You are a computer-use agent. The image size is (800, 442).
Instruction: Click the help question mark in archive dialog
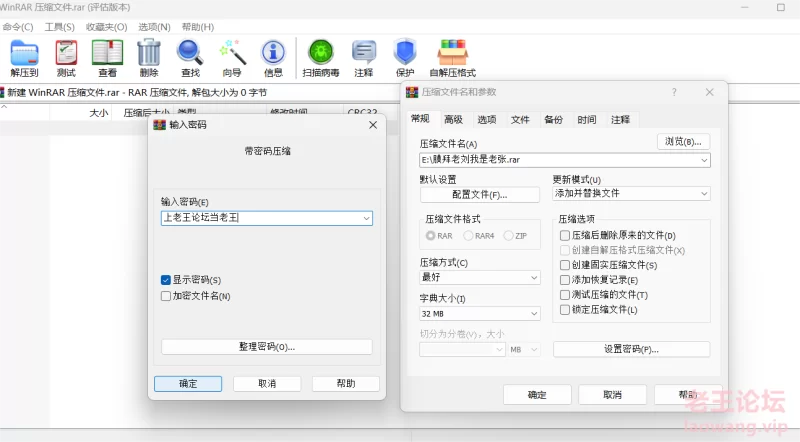coord(674,92)
